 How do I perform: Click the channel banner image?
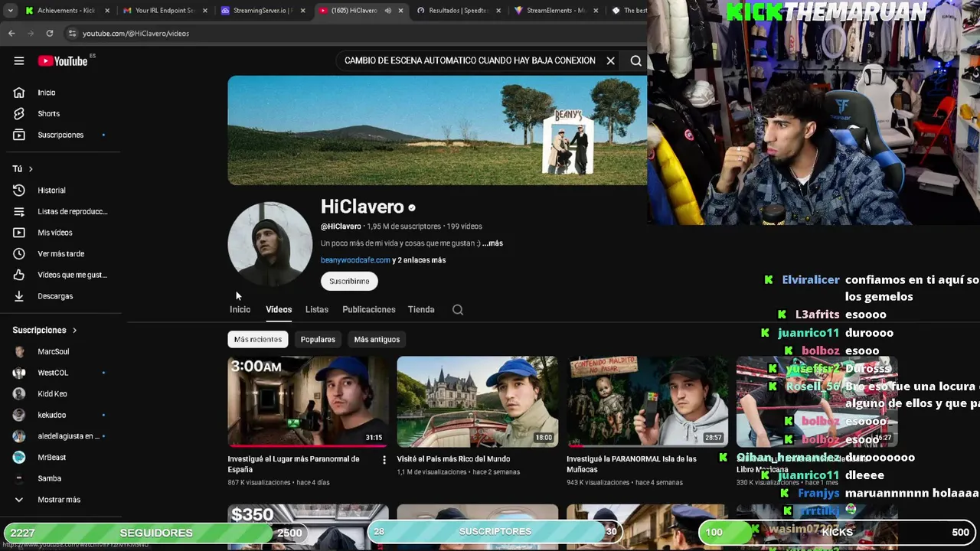tap(437, 130)
